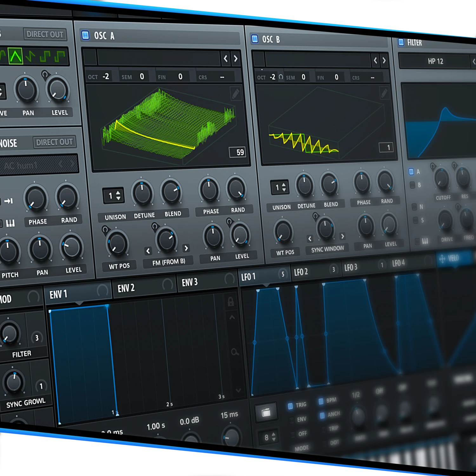Open the HP 12 filter type menu
Screen dimensions: 476x476
pyautogui.click(x=435, y=61)
